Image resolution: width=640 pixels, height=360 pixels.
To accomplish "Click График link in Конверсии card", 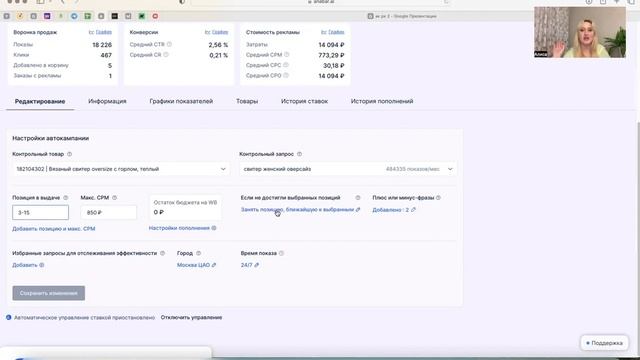I will click(x=220, y=32).
